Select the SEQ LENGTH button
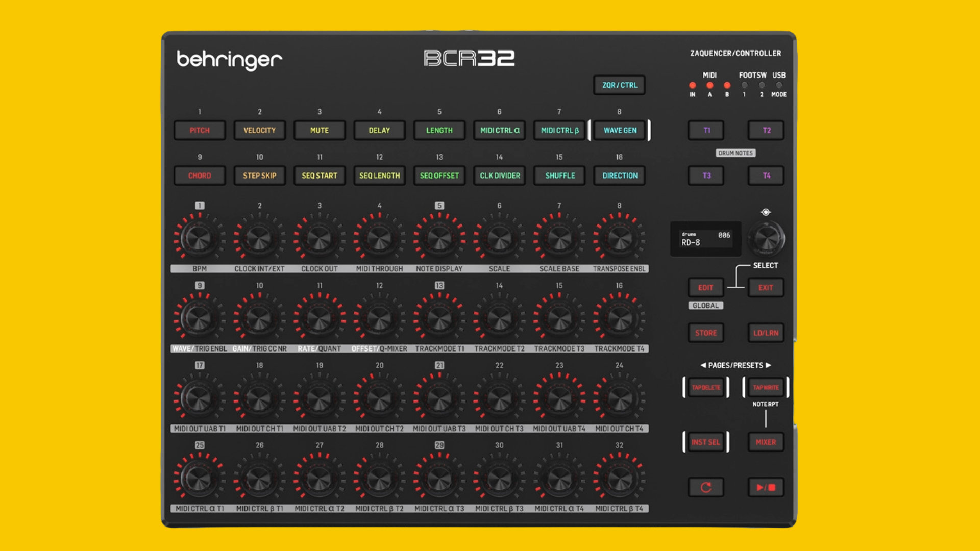 (379, 176)
